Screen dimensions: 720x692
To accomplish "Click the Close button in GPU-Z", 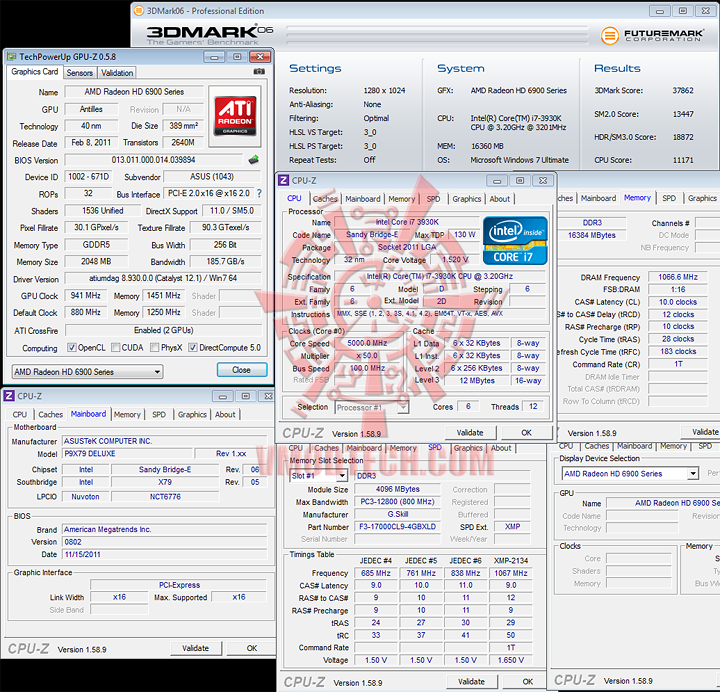I will coord(242,370).
